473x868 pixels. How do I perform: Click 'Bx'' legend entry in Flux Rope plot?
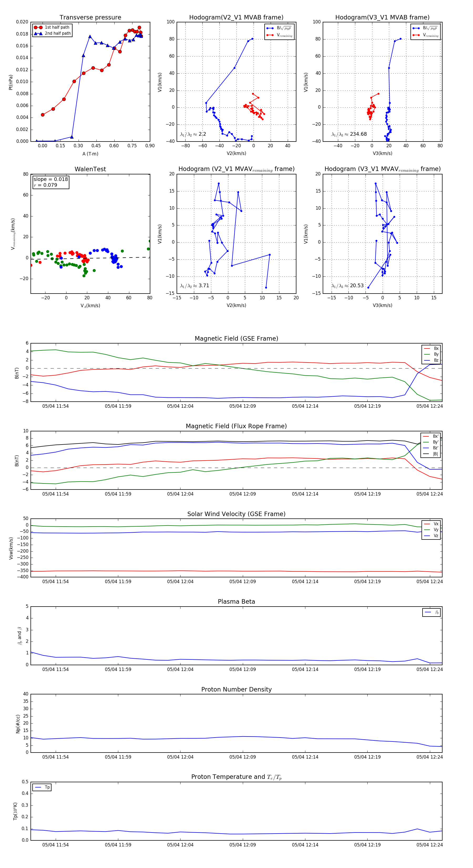(431, 436)
